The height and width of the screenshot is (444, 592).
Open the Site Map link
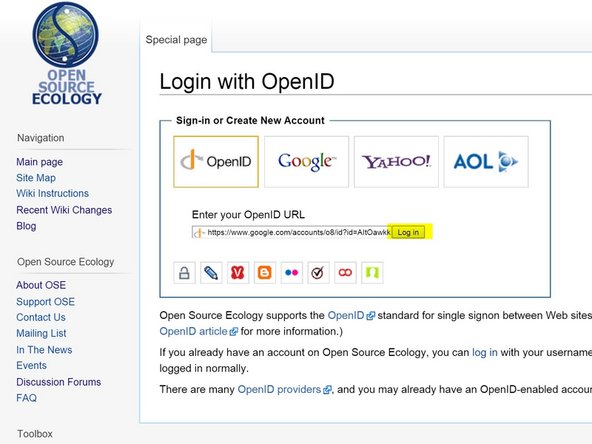point(36,178)
